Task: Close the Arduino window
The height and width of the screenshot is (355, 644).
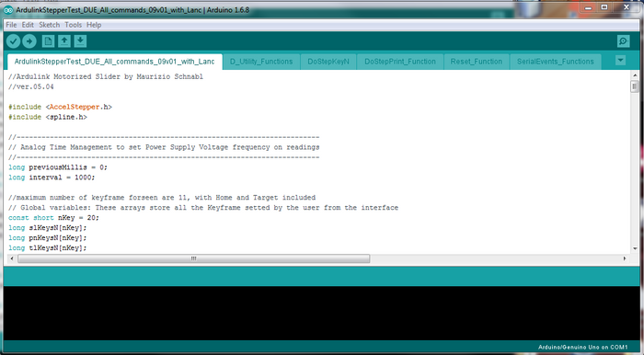Action: [x=627, y=7]
